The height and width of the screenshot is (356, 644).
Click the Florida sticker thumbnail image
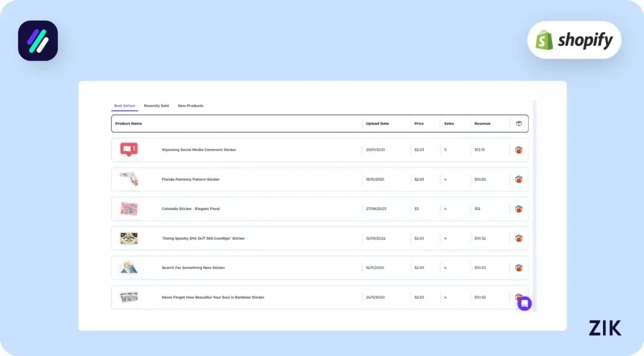129,179
